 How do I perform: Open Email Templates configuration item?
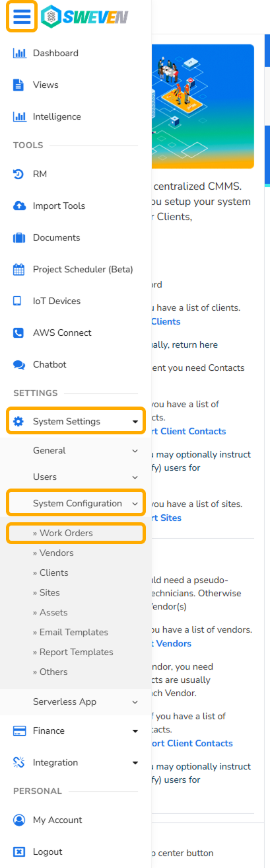tap(70, 632)
